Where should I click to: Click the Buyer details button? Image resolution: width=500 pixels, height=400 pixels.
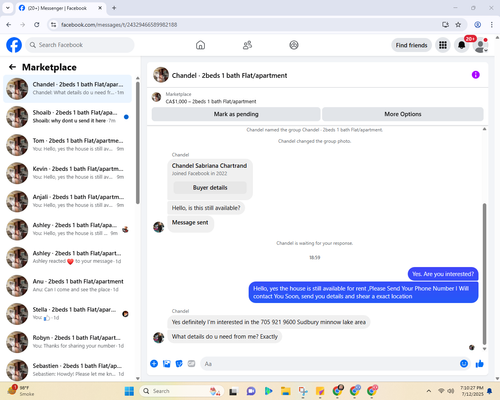[x=210, y=188]
